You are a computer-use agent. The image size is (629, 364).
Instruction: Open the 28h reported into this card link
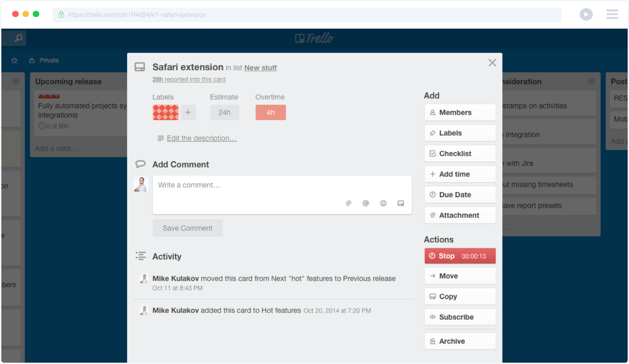click(189, 80)
